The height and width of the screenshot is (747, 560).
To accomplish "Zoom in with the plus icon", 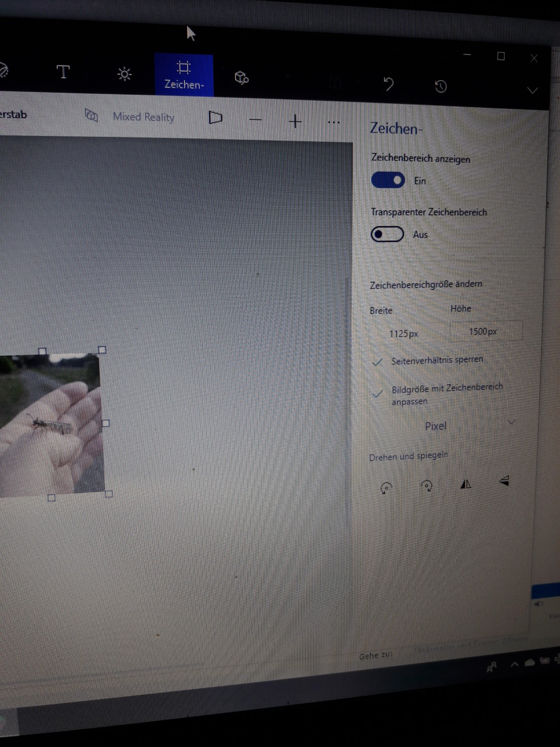I will [x=295, y=121].
